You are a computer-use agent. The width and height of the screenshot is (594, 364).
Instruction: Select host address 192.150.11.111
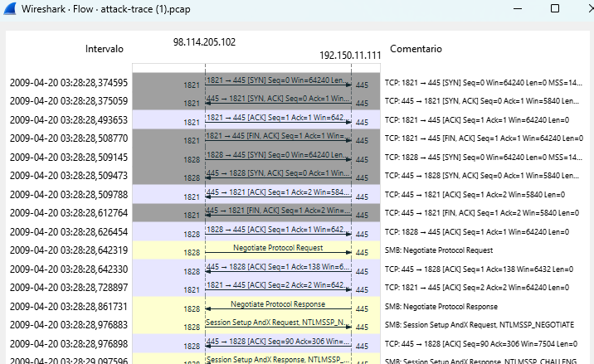coord(350,56)
